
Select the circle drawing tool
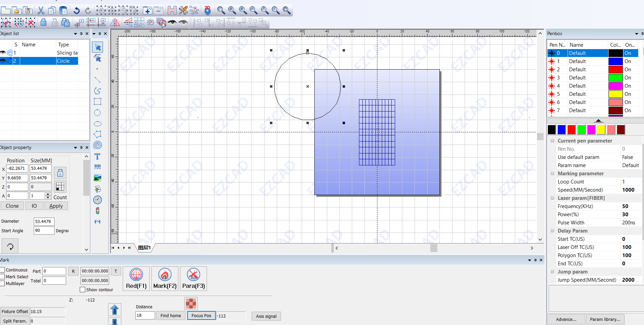98,113
